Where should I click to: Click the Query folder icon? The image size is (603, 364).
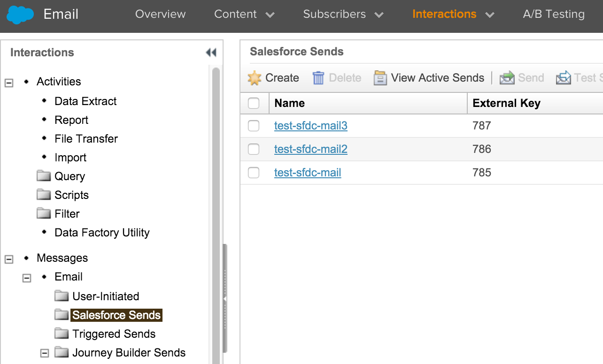point(44,176)
